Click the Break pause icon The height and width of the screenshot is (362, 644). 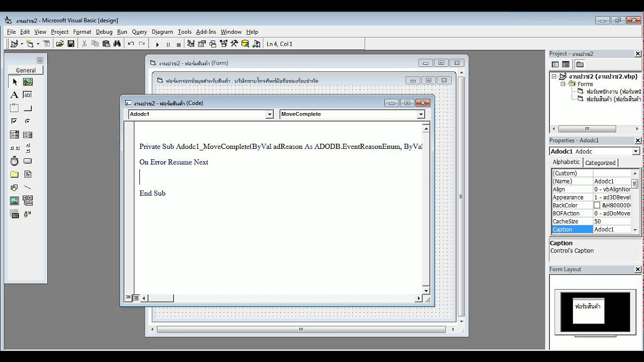(x=168, y=44)
